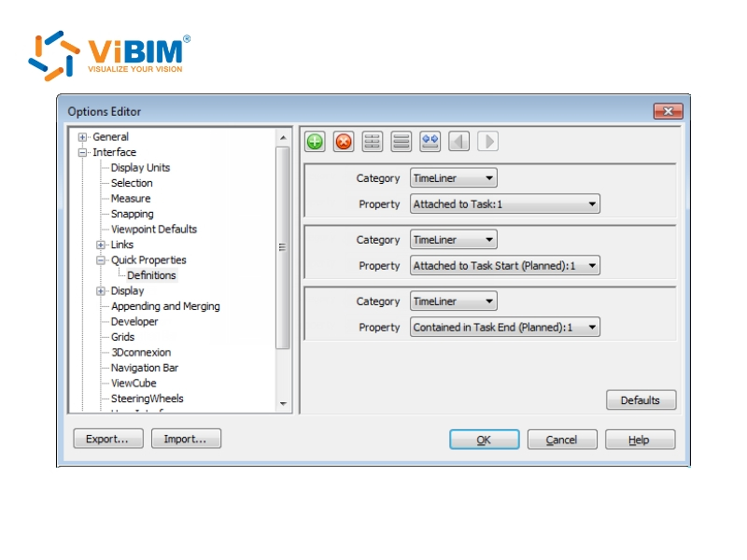Click the red X icon to delete a definition
The image size is (747, 560).
coord(344,141)
